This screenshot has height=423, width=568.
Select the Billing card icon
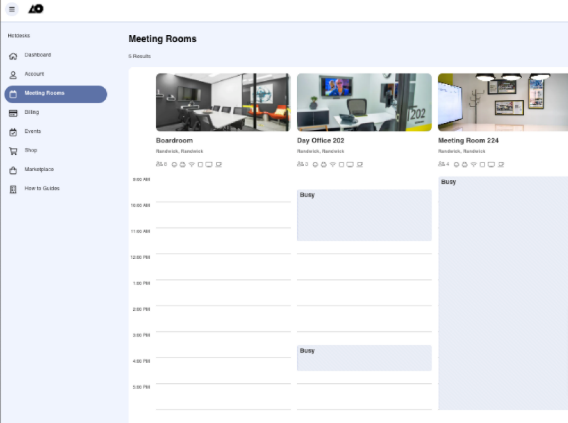point(13,113)
